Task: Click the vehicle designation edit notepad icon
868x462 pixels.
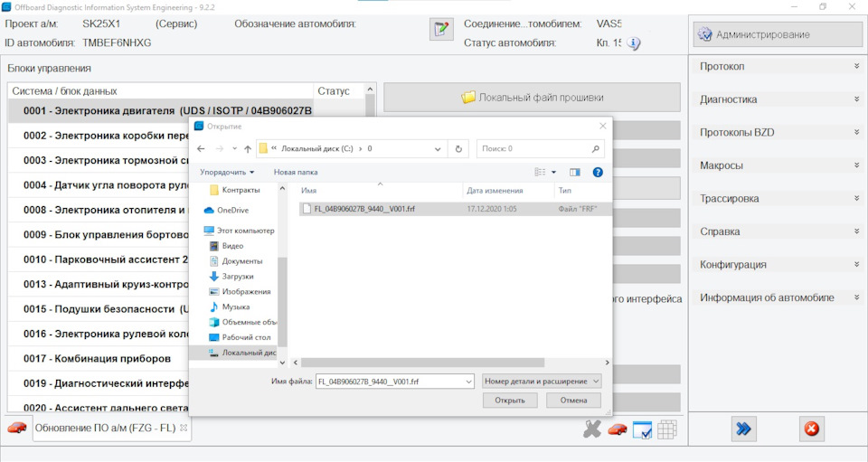Action: (441, 29)
